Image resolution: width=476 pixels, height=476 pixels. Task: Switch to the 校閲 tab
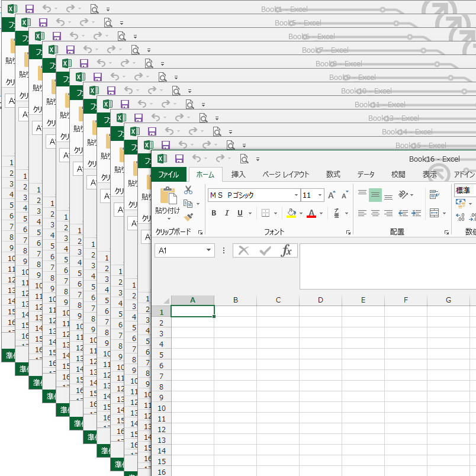[x=398, y=174]
